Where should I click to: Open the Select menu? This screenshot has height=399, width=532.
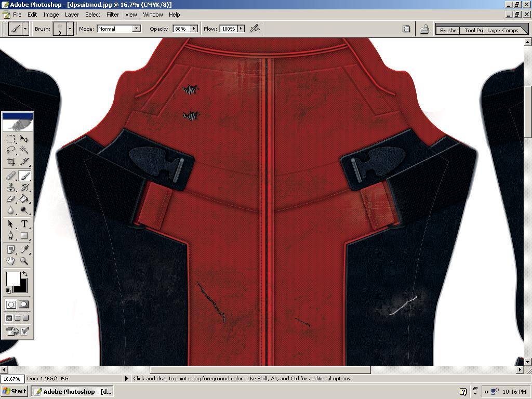pos(92,15)
